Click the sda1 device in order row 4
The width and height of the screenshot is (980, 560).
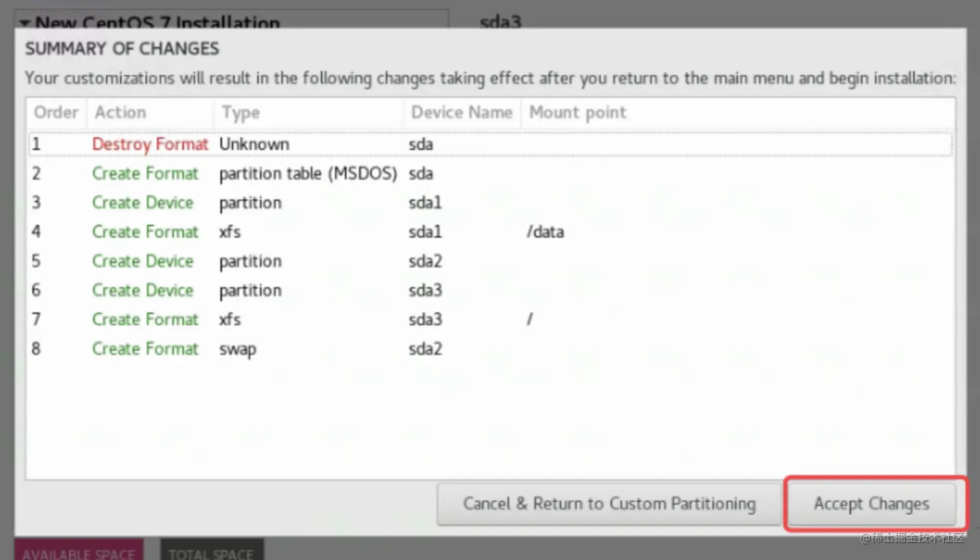pos(425,231)
